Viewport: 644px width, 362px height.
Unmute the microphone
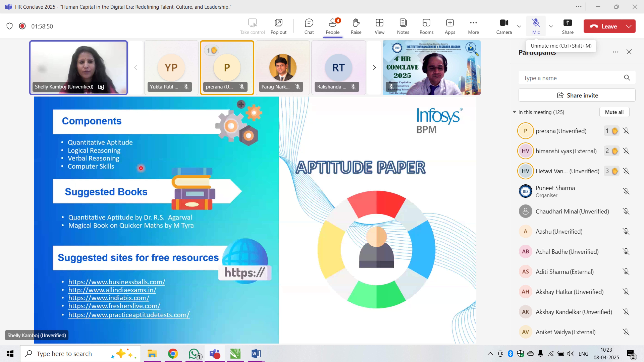coord(536,26)
